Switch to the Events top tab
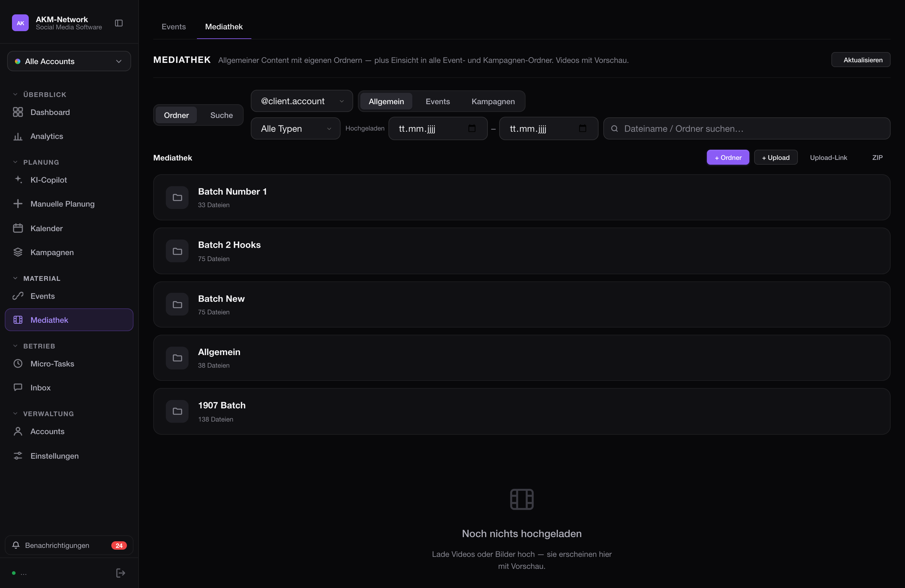Image resolution: width=905 pixels, height=588 pixels. coord(174,27)
